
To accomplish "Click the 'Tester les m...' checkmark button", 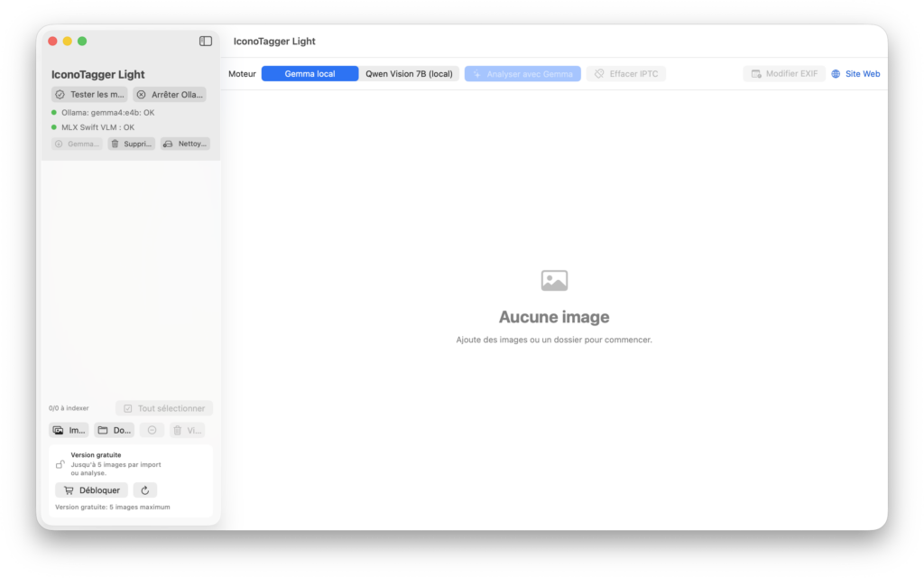I will point(89,94).
